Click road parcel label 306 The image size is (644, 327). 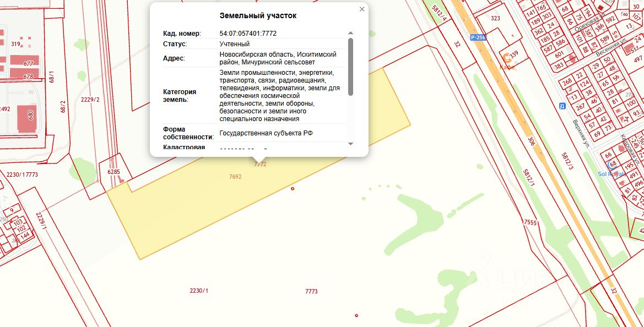532,142
